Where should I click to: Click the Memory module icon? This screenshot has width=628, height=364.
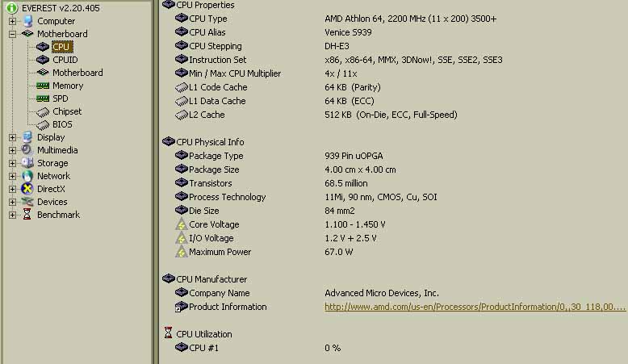[x=43, y=86]
